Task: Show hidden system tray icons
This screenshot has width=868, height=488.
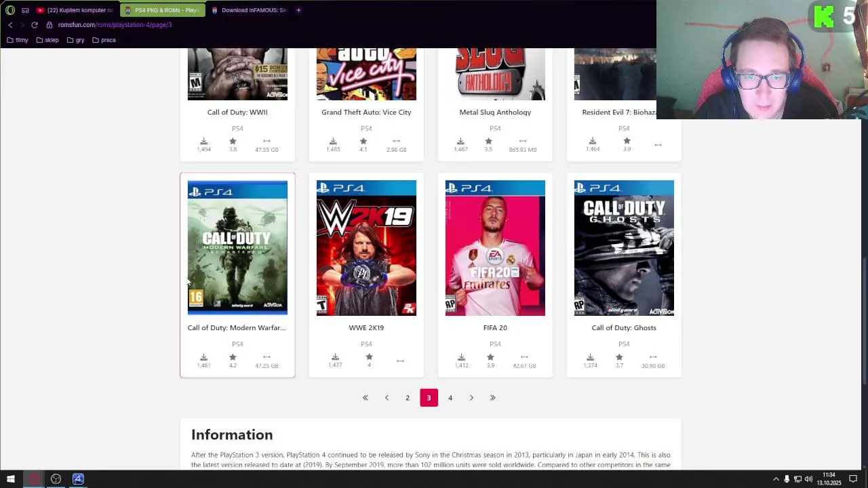Action: 776,479
